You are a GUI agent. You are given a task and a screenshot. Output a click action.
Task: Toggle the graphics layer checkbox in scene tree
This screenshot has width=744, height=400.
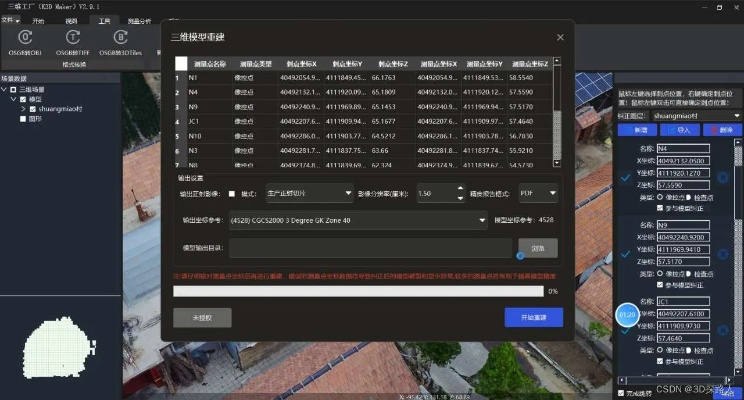pos(22,118)
